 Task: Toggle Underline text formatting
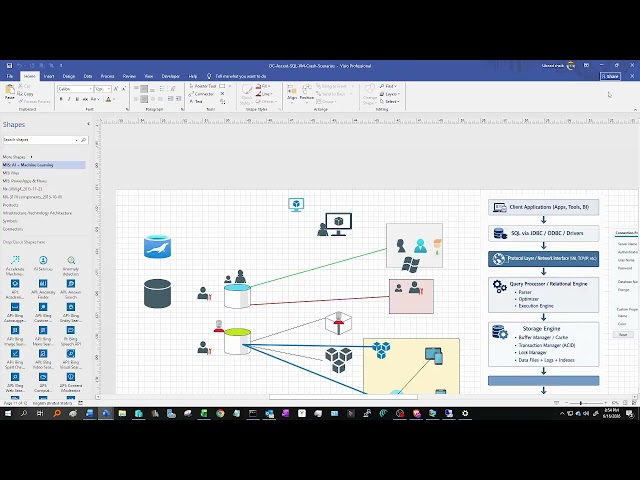pyautogui.click(x=77, y=99)
